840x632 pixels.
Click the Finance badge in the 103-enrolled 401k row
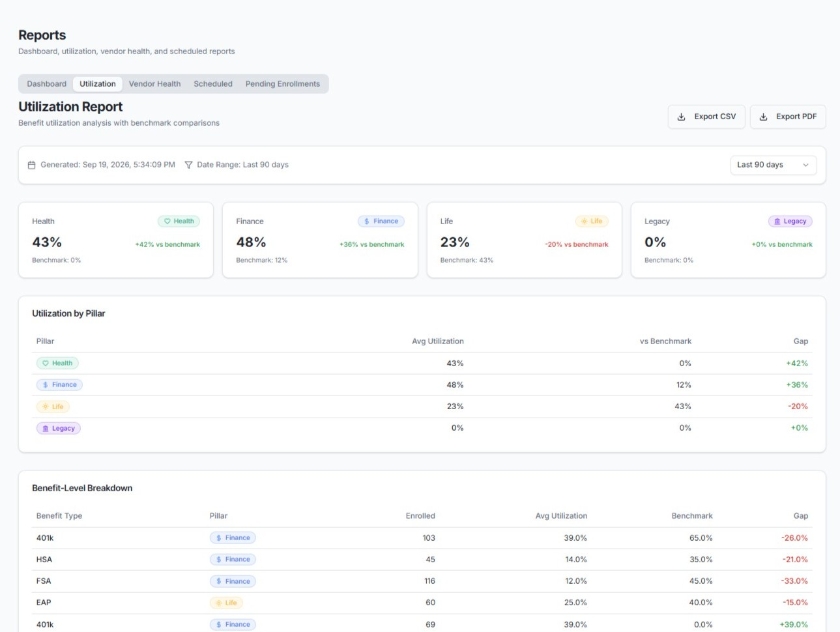[233, 538]
